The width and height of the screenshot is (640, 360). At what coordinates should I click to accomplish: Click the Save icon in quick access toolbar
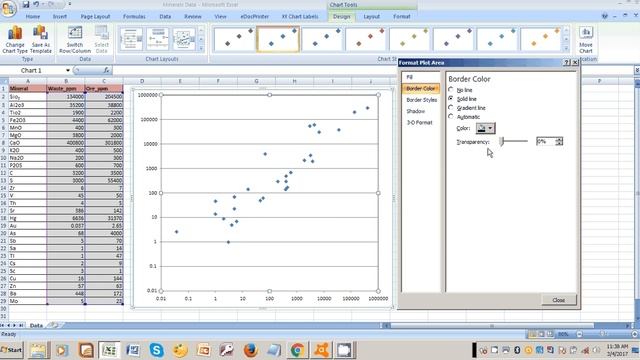tap(26, 4)
